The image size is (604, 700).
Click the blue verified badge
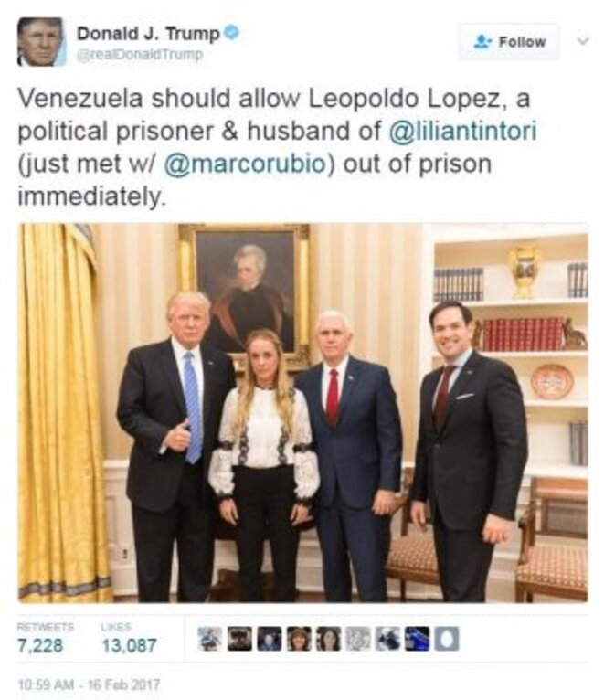click(231, 33)
